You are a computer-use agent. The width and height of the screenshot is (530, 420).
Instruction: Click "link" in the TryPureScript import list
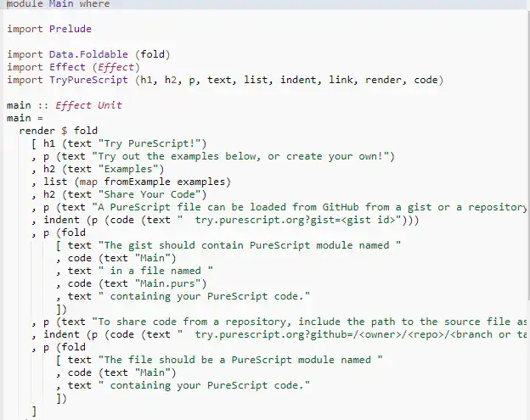(341, 80)
